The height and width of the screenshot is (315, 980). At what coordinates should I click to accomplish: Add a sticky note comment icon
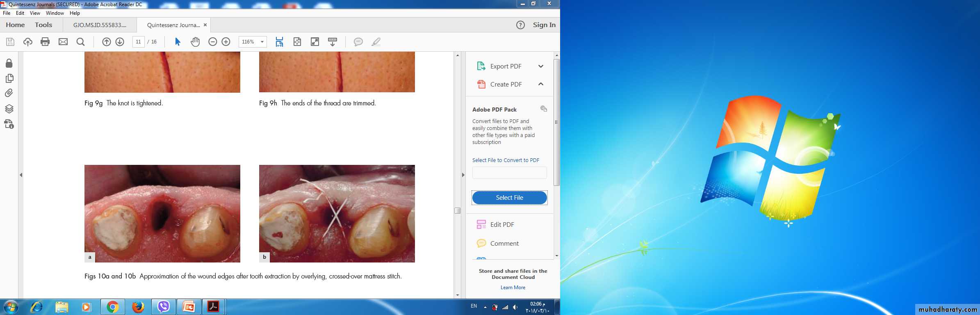click(x=358, y=42)
